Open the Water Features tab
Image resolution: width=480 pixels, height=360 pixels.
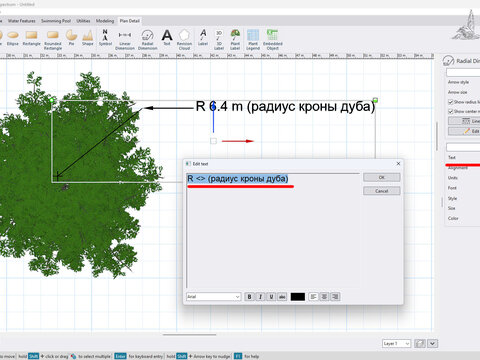click(x=22, y=21)
